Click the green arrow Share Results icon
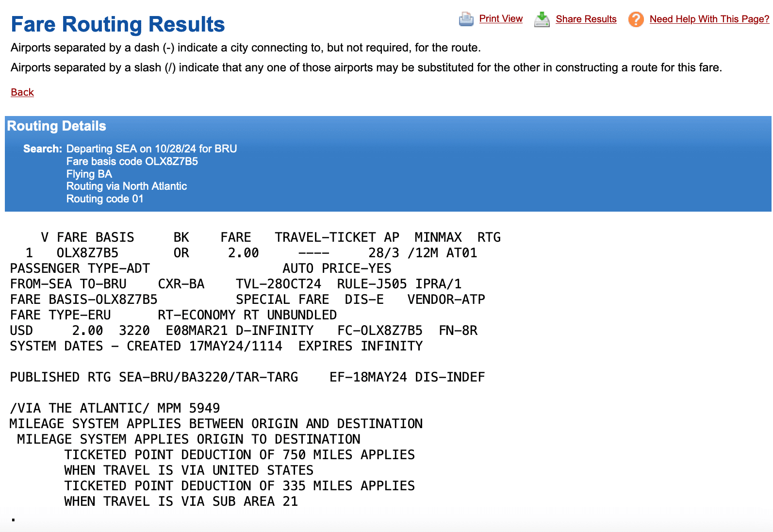 pyautogui.click(x=542, y=19)
